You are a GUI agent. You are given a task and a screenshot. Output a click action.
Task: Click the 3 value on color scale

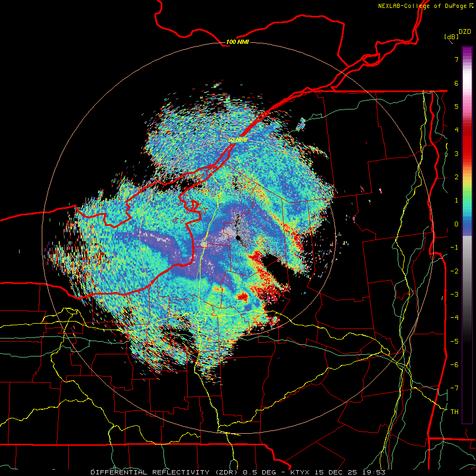[456, 153]
